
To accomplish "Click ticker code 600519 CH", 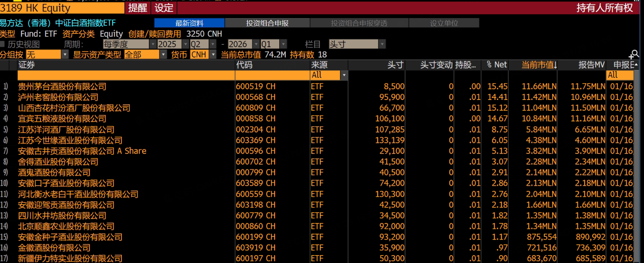I will 256,86.
